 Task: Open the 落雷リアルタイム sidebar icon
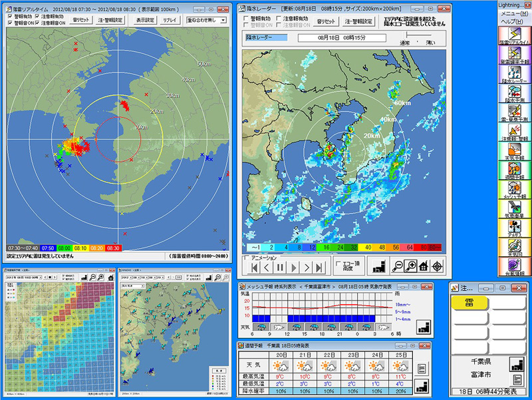[x=514, y=35]
